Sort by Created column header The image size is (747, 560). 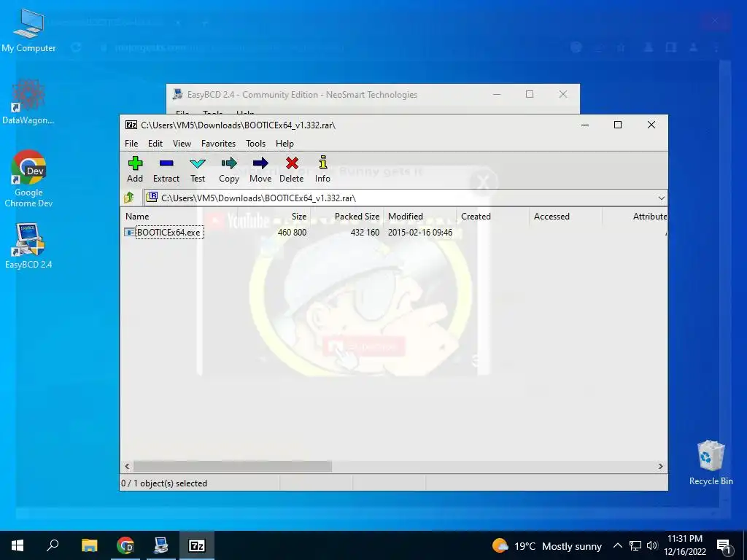pyautogui.click(x=476, y=216)
